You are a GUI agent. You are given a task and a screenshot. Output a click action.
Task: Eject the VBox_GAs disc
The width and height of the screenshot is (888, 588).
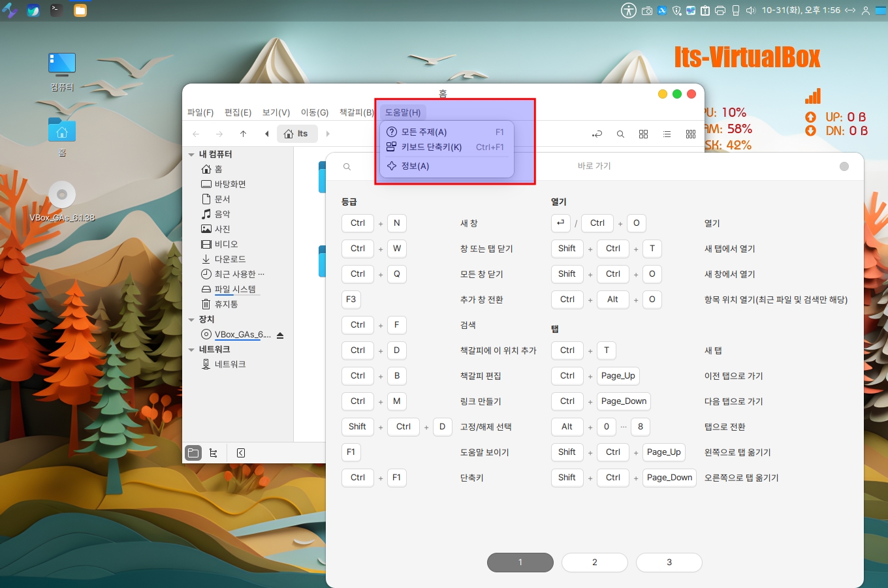[280, 335]
